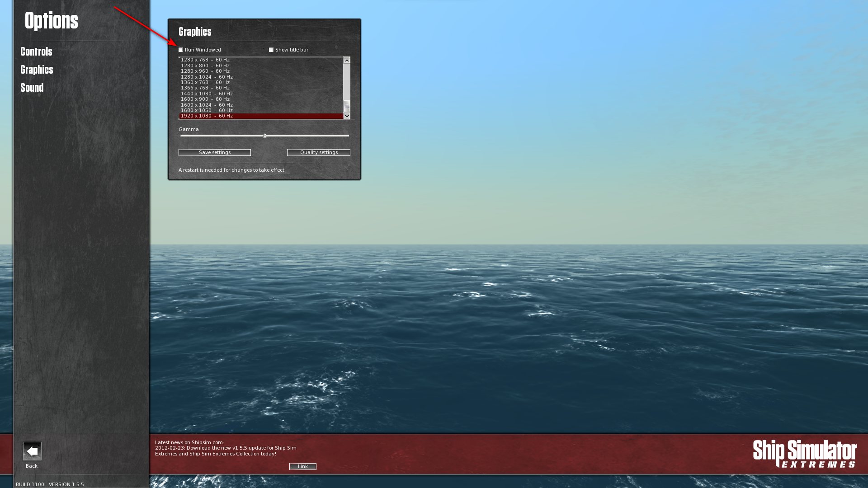
Task: Select resolution 1366 x 768 - 60 Hz
Action: [261, 88]
